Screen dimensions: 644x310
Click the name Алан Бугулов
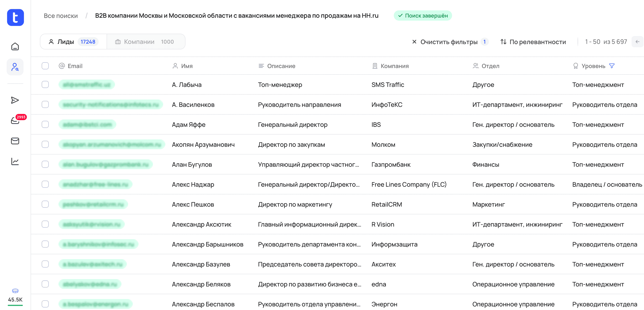point(192,164)
